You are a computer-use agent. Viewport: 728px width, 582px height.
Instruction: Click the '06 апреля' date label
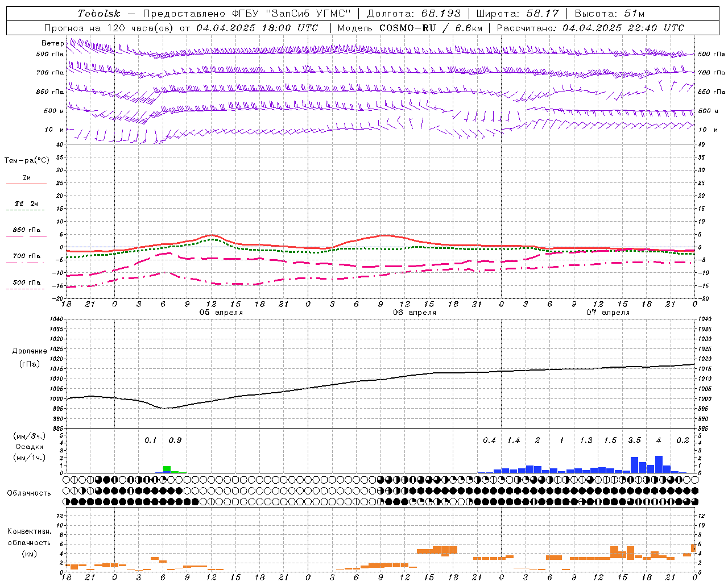coord(415,313)
